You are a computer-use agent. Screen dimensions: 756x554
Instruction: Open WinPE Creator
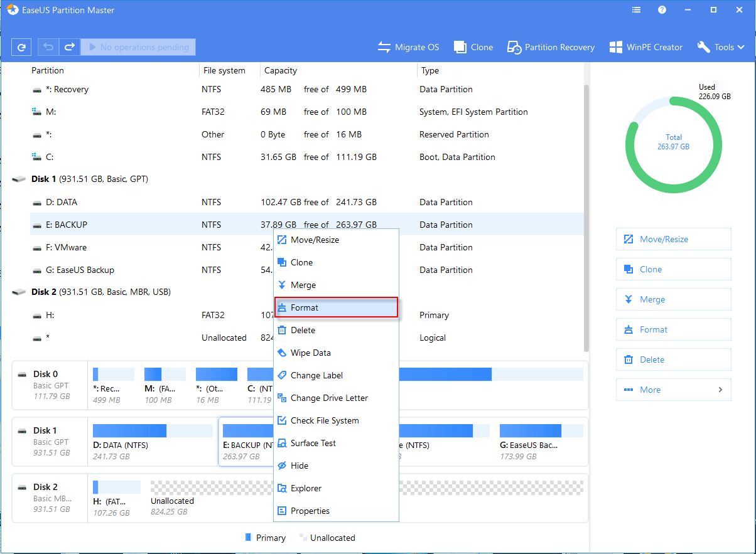pyautogui.click(x=645, y=47)
